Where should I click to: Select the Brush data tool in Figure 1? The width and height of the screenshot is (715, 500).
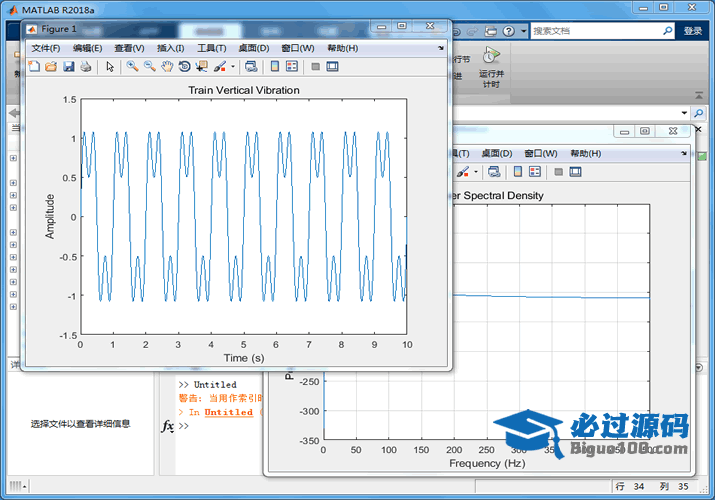coord(220,67)
